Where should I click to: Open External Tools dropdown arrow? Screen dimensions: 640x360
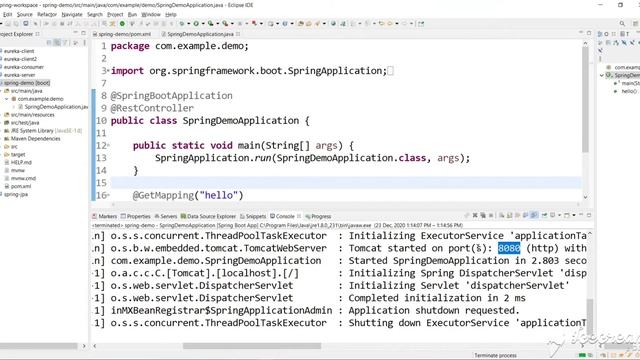coord(232,24)
